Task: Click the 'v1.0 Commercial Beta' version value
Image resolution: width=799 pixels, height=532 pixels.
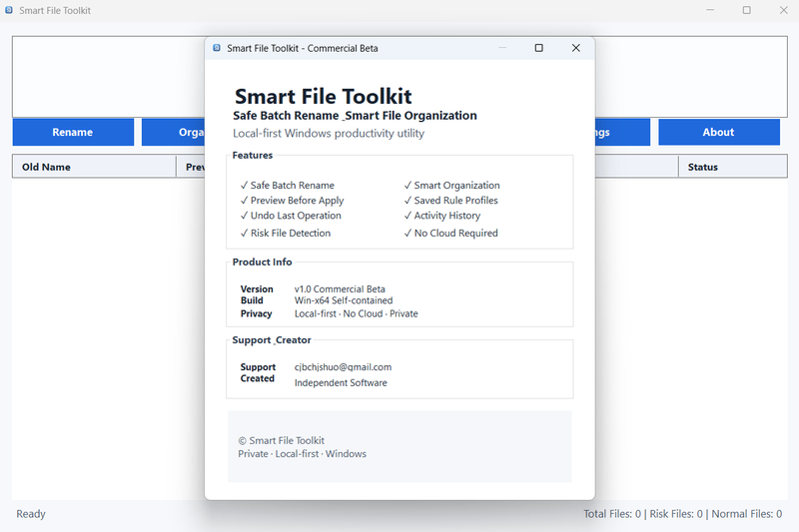Action: (x=340, y=289)
